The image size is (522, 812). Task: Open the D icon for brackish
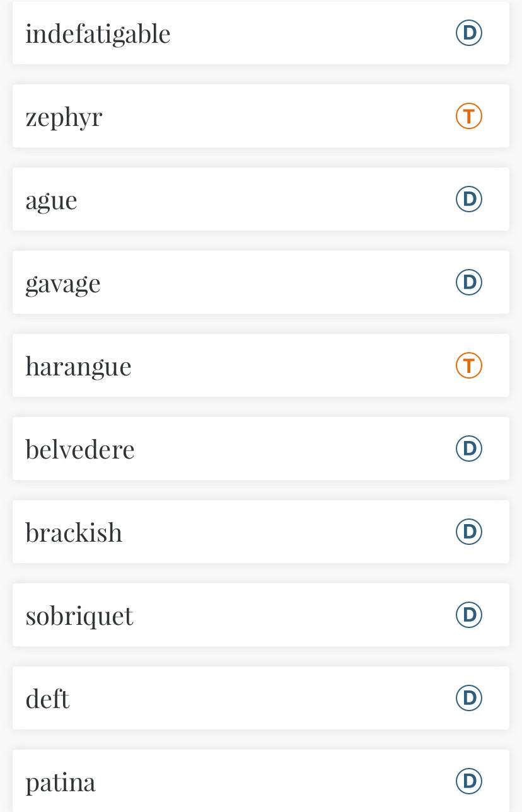tap(469, 532)
